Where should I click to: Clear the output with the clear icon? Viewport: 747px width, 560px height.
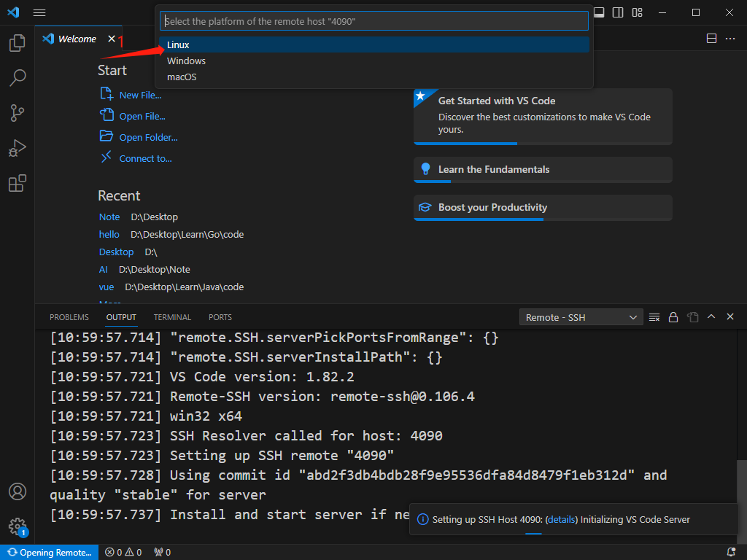654,317
